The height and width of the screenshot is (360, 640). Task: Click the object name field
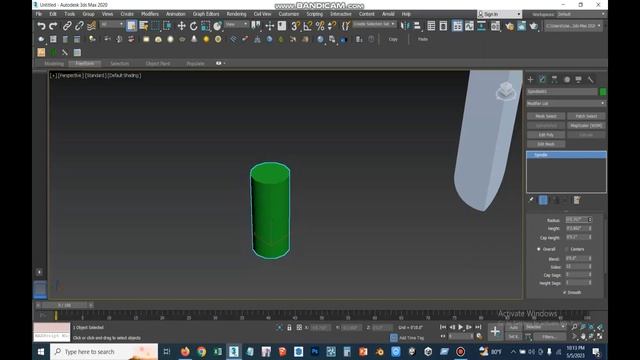(x=562, y=92)
